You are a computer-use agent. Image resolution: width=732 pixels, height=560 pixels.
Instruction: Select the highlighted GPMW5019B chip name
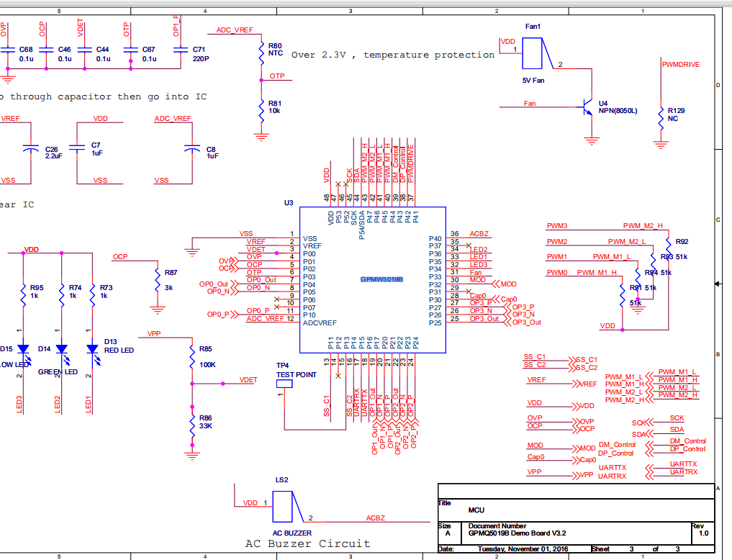point(381,279)
